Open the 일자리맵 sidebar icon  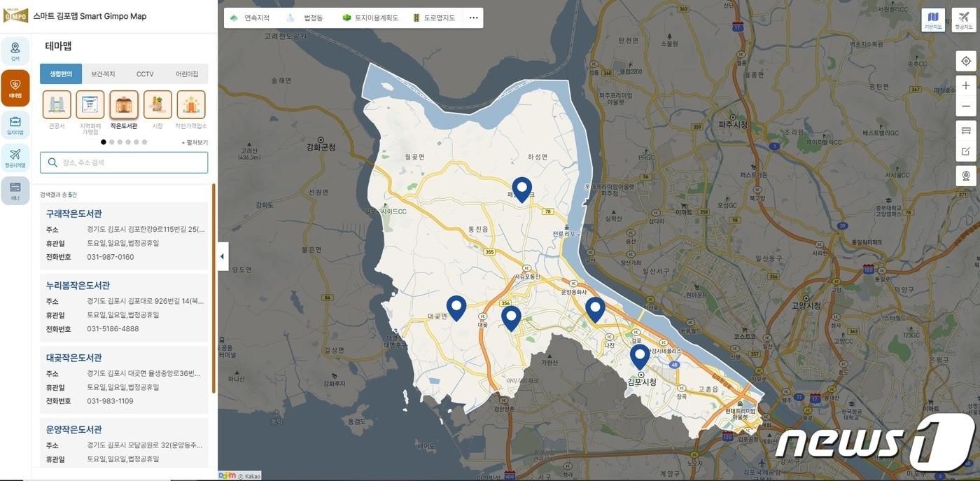[x=15, y=125]
